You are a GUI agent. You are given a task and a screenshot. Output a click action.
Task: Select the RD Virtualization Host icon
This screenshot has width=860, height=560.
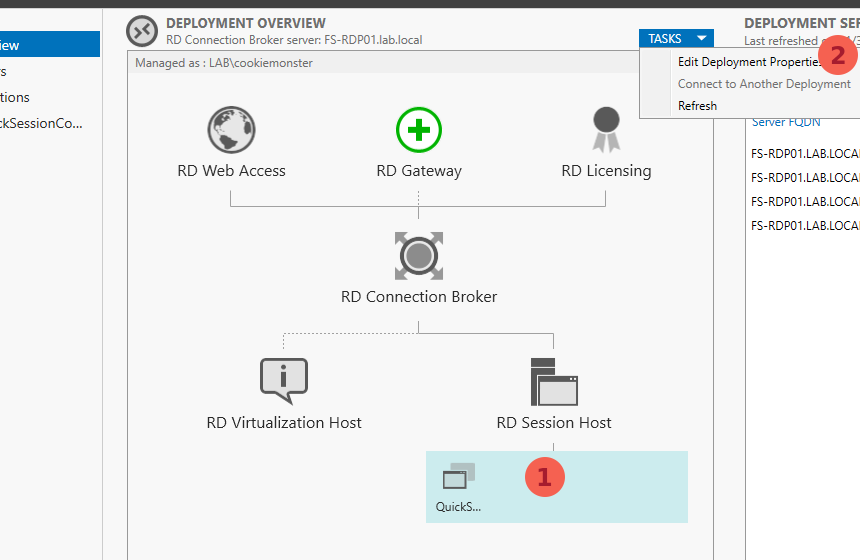tap(283, 381)
